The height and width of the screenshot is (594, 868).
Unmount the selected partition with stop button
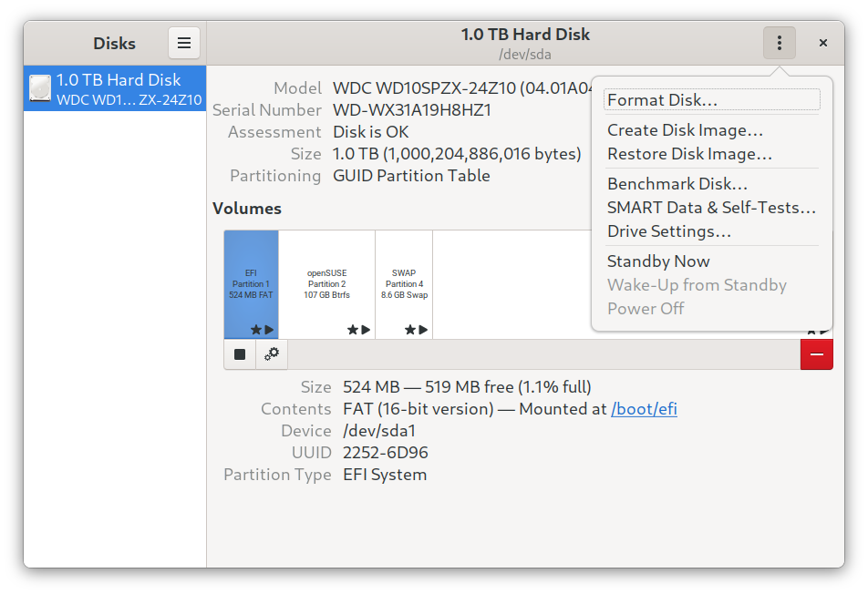click(x=240, y=354)
